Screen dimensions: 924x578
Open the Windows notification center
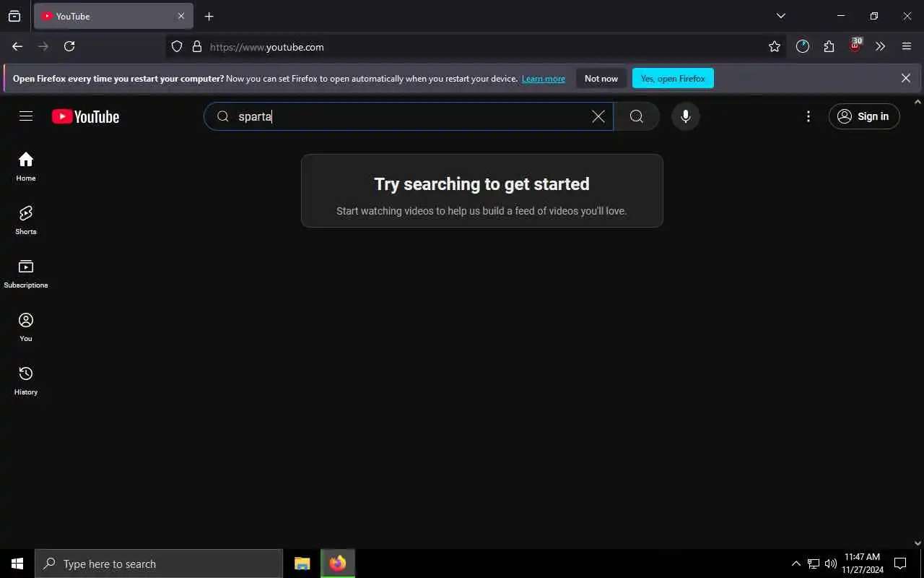point(900,564)
